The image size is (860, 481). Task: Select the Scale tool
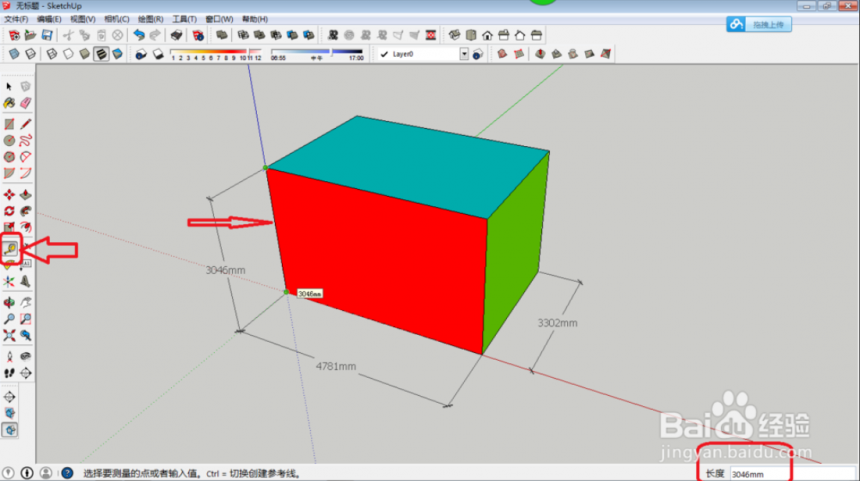[9, 227]
